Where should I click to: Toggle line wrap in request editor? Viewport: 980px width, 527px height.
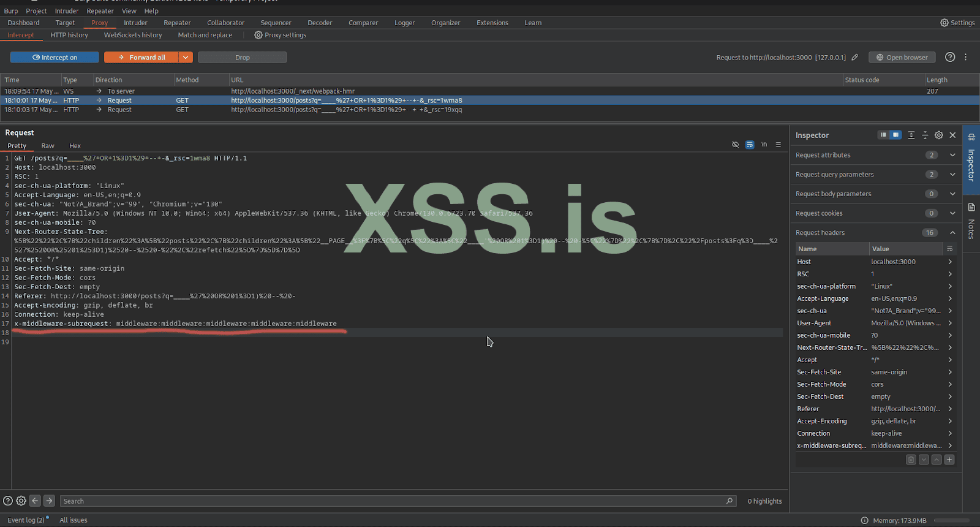tap(750, 145)
